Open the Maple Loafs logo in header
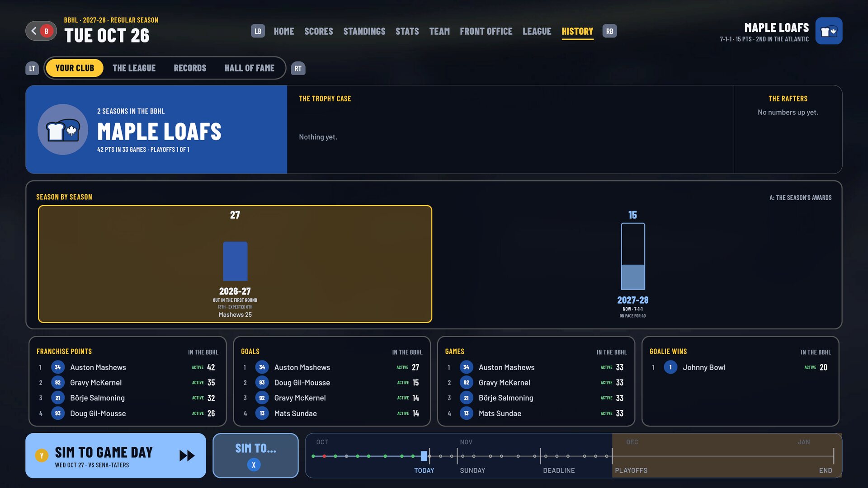This screenshot has height=488, width=868. tap(829, 31)
